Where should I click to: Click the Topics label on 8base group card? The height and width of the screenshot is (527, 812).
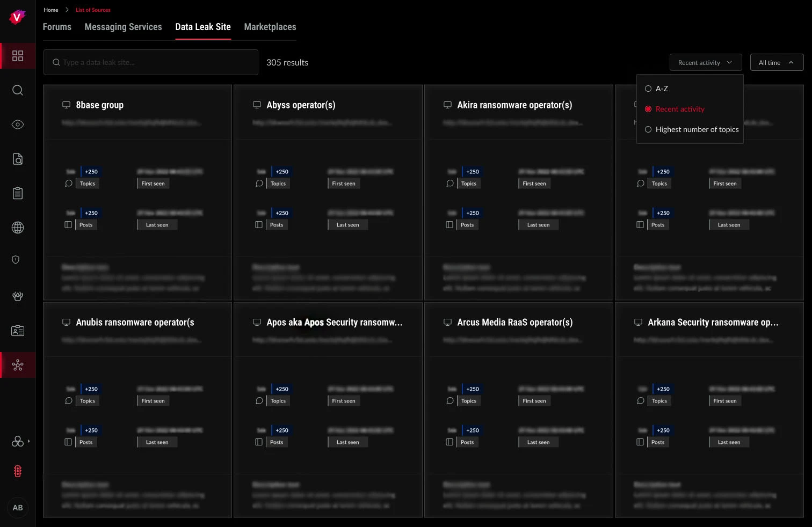(88, 184)
